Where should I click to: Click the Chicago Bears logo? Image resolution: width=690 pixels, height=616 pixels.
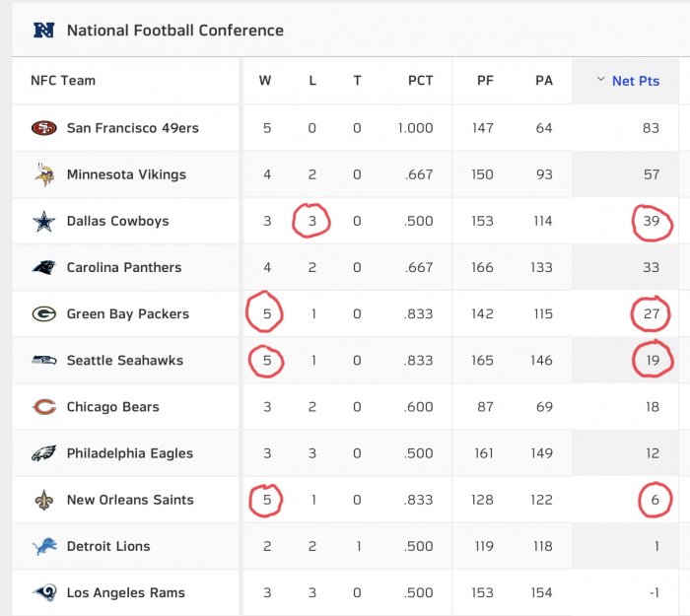tap(44, 406)
